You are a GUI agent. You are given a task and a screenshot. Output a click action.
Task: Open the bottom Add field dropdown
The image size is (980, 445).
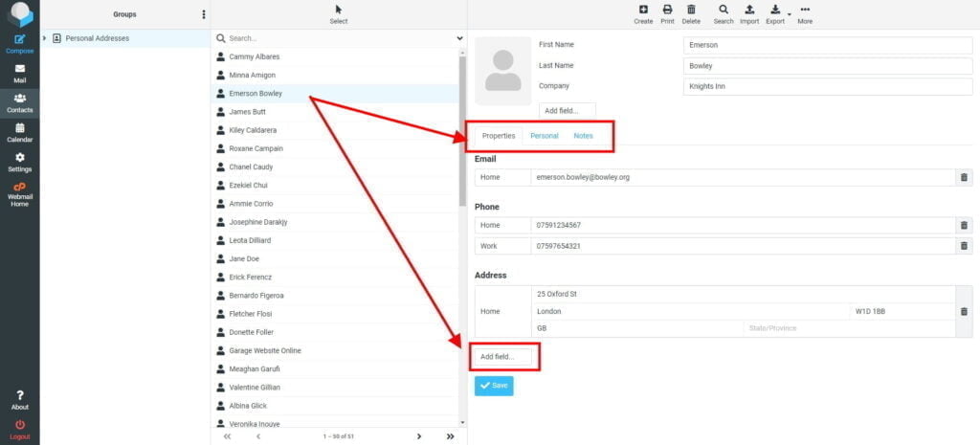(503, 357)
